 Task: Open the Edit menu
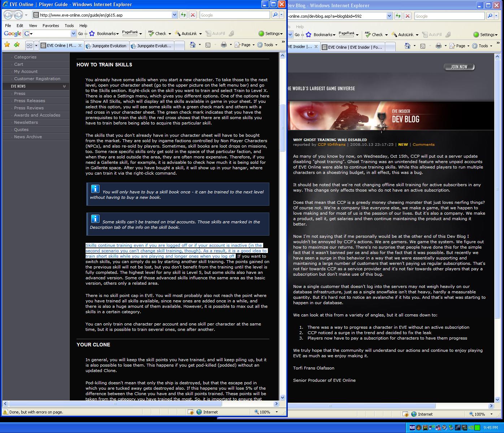pyautogui.click(x=20, y=26)
